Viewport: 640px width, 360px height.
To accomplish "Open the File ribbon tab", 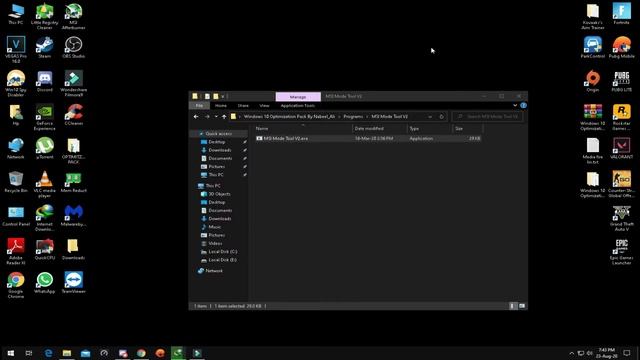I will point(199,106).
